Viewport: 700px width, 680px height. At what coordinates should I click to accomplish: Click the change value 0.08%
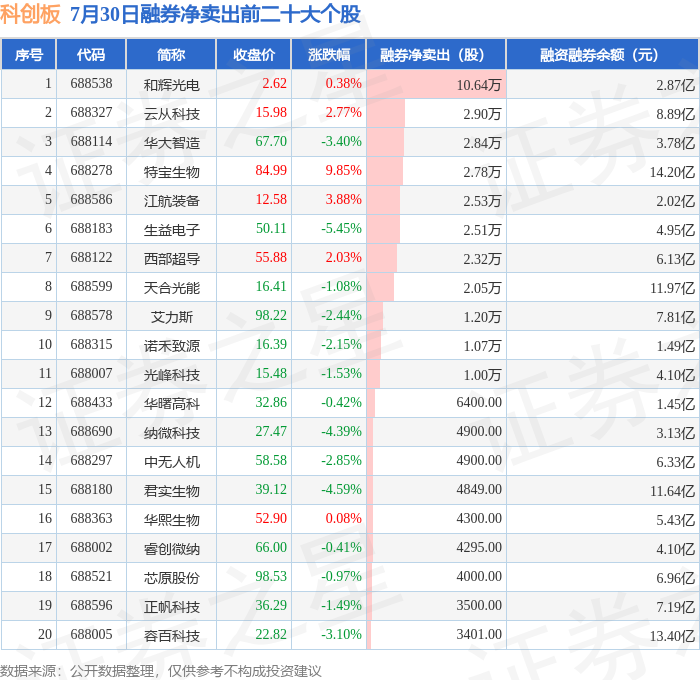(x=343, y=519)
